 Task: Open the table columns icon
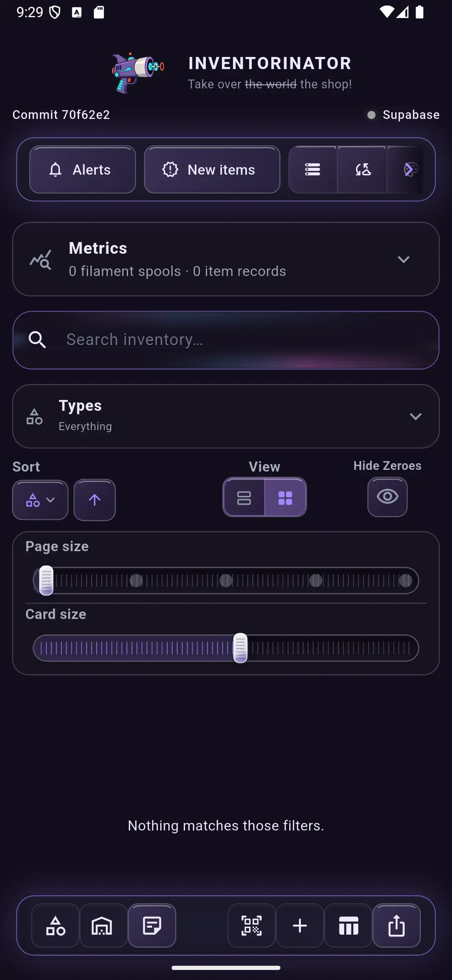348,926
